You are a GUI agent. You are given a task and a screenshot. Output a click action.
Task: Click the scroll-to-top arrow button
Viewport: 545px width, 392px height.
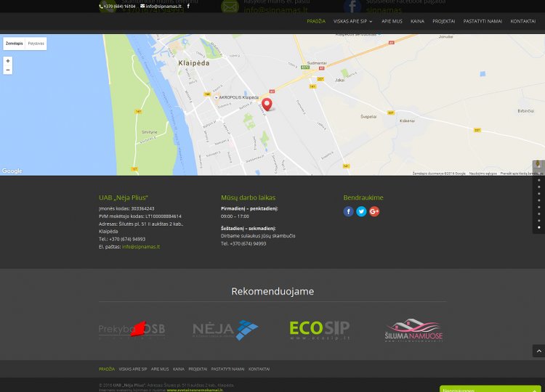(538, 351)
